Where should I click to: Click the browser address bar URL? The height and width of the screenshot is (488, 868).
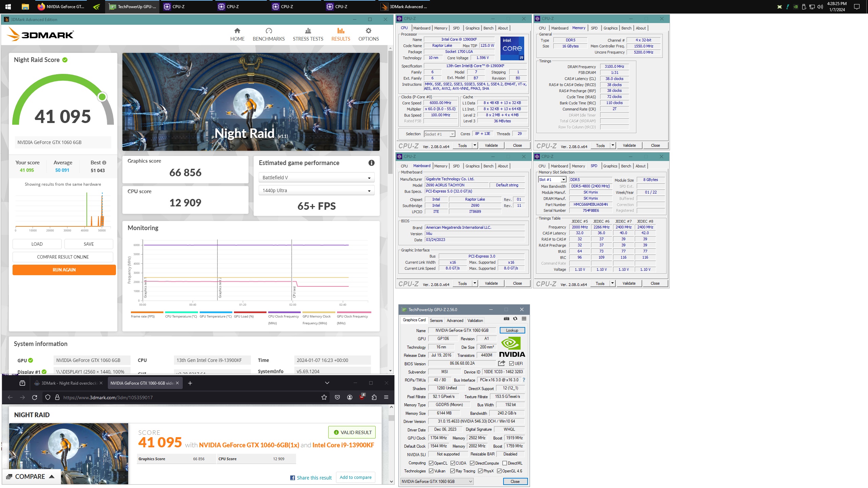click(x=108, y=397)
